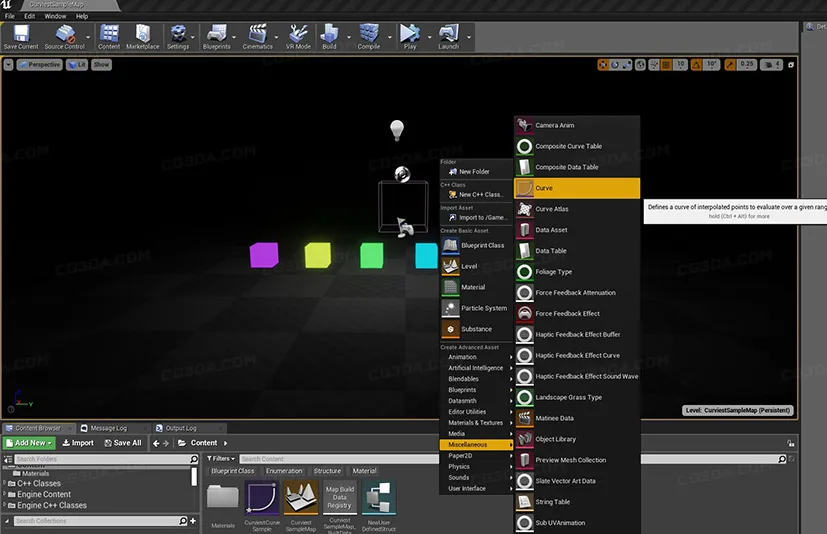Choose Foliage Type in the submenu

pyautogui.click(x=577, y=272)
